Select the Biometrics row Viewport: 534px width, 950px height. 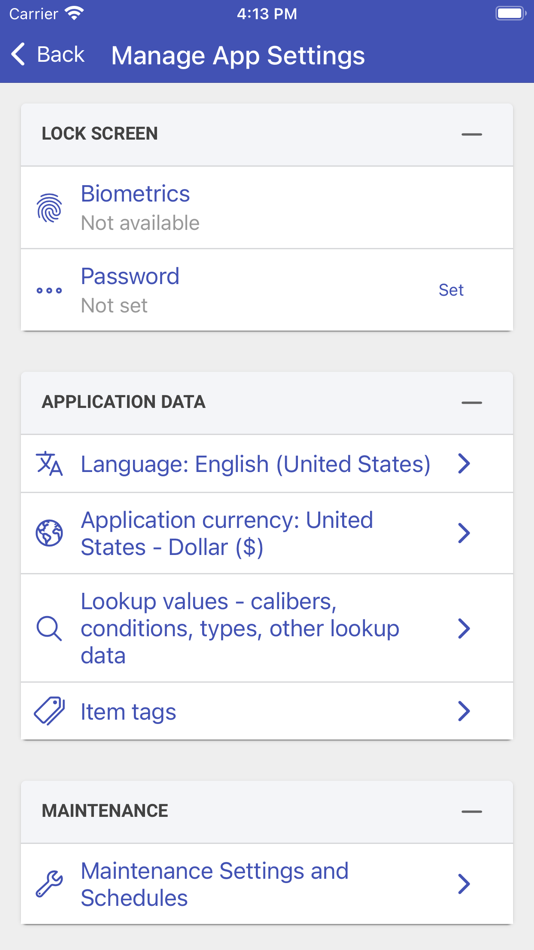267,208
